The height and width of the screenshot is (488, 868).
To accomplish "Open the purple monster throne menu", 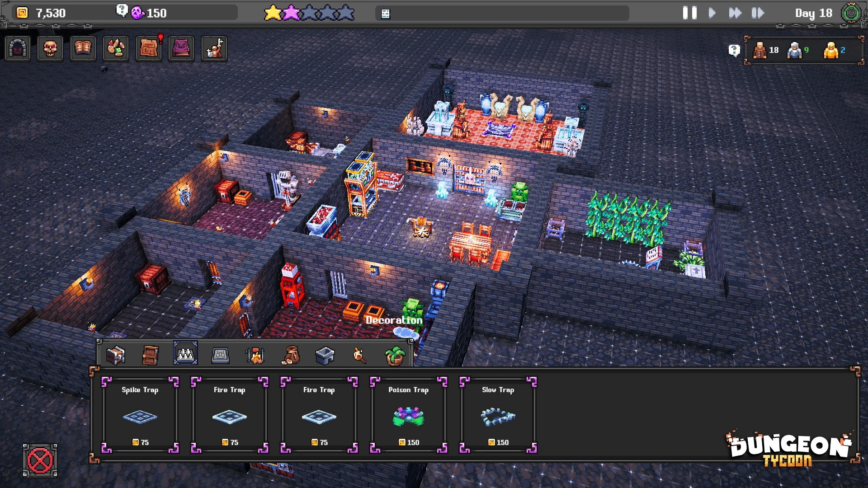I will tap(181, 48).
